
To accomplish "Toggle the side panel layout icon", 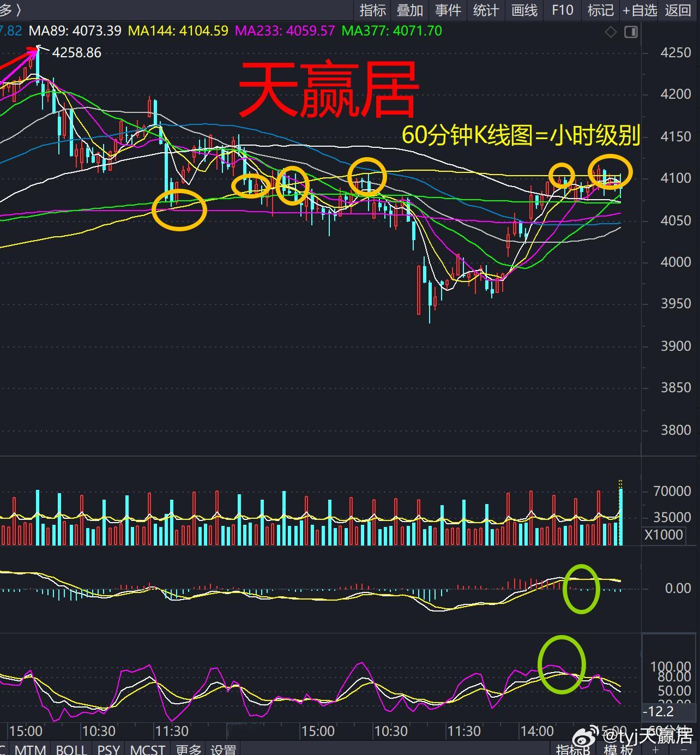I will 631,32.
